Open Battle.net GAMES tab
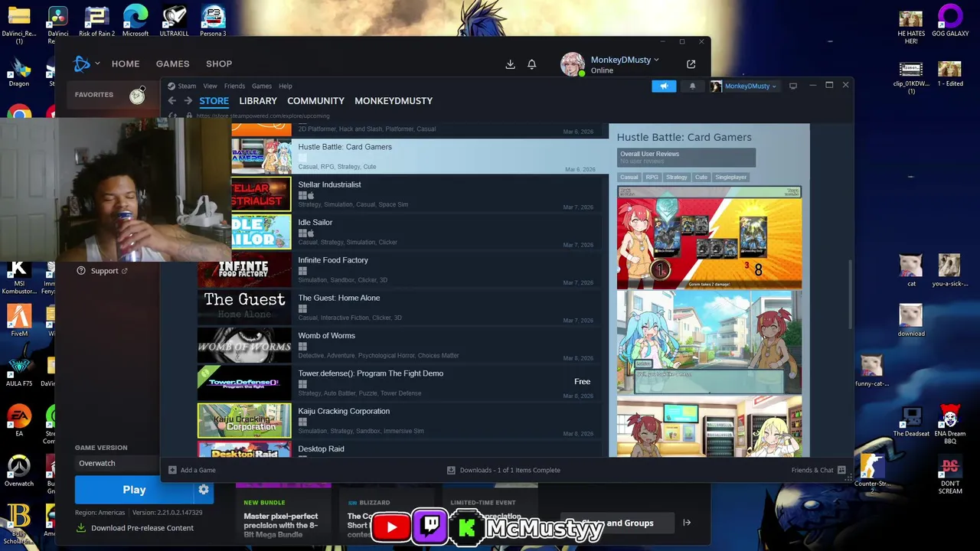 172,64
